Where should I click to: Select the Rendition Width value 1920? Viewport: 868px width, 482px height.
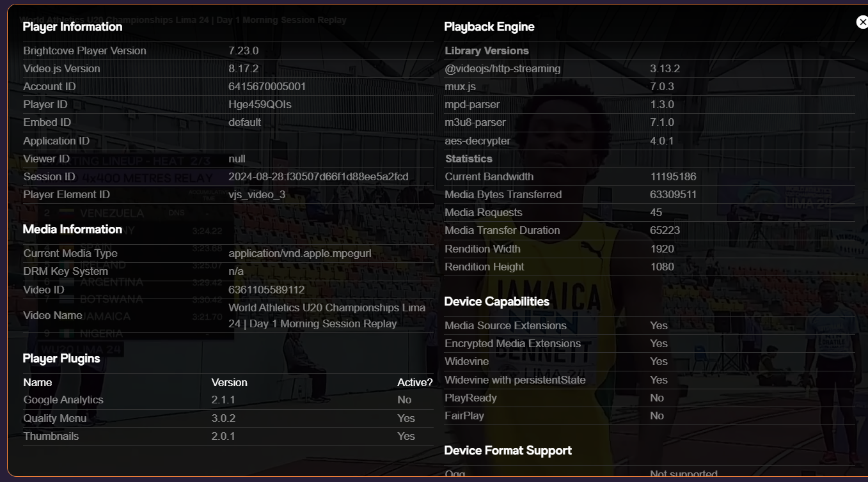[x=662, y=249]
